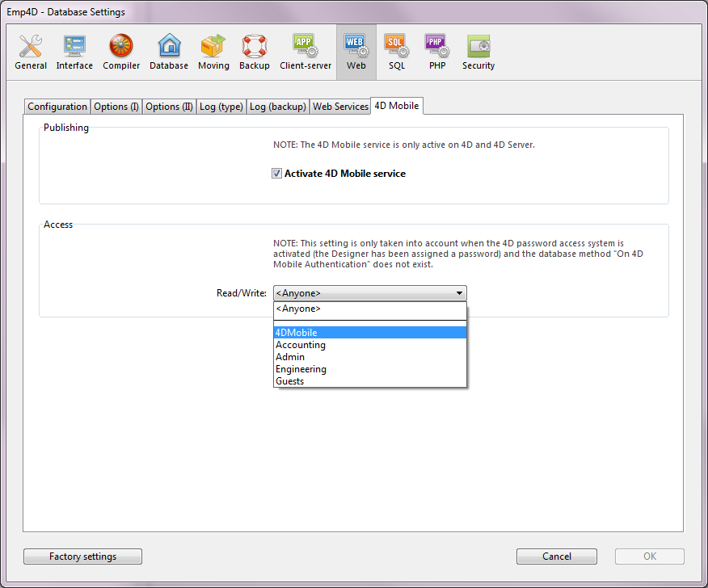Select the PHP settings icon
The width and height of the screenshot is (708, 588).
[437, 52]
